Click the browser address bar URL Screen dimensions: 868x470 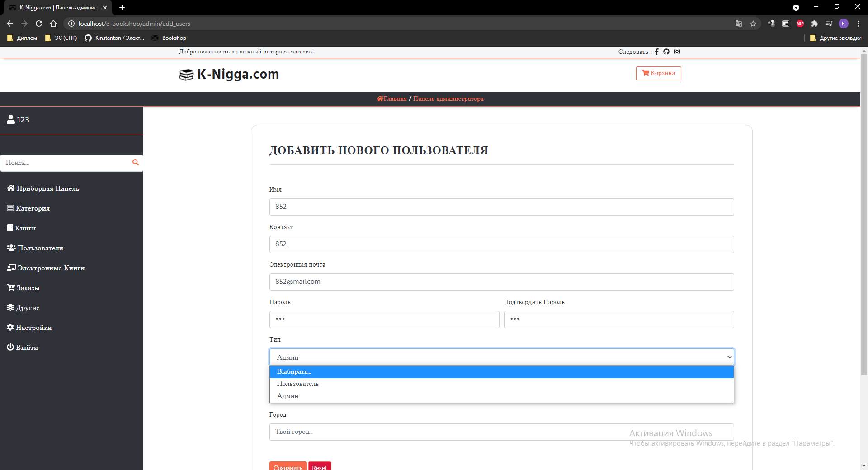pyautogui.click(x=134, y=23)
